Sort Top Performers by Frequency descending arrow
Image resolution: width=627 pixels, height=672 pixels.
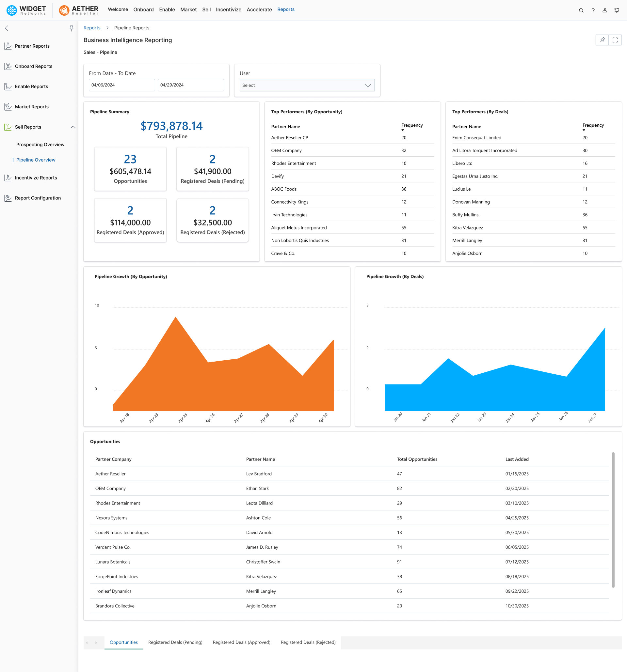[402, 130]
